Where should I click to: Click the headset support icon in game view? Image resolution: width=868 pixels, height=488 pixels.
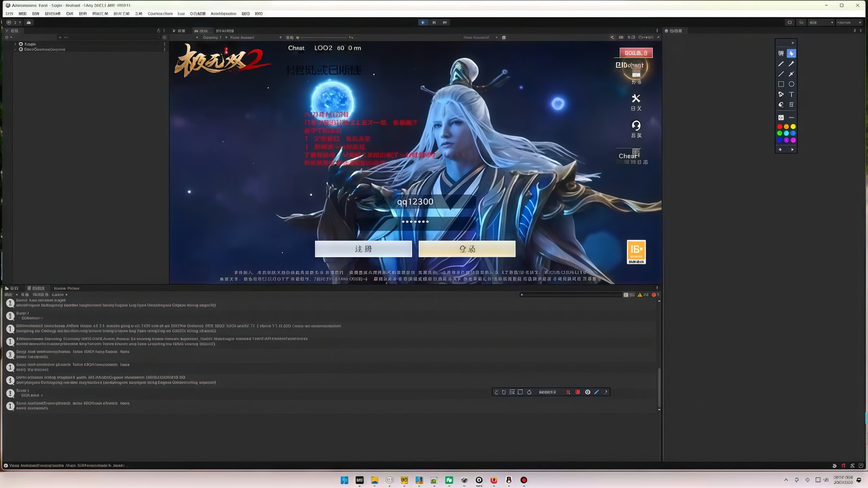pos(636,126)
